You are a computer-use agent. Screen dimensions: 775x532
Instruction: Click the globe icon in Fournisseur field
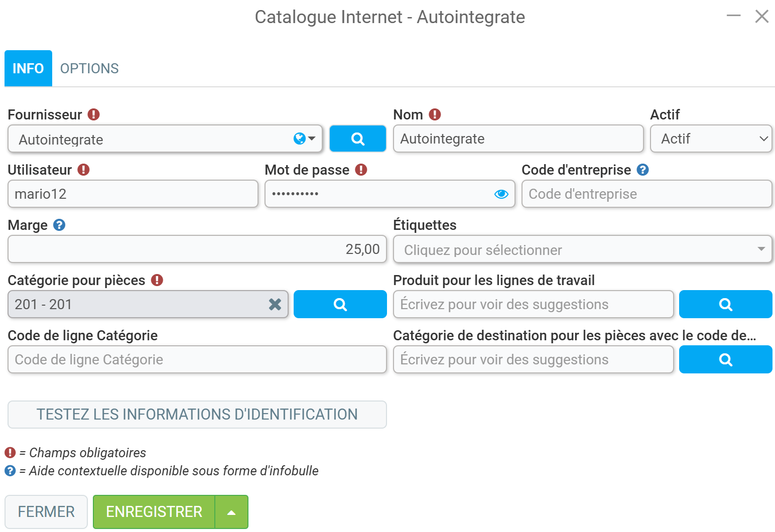(299, 139)
